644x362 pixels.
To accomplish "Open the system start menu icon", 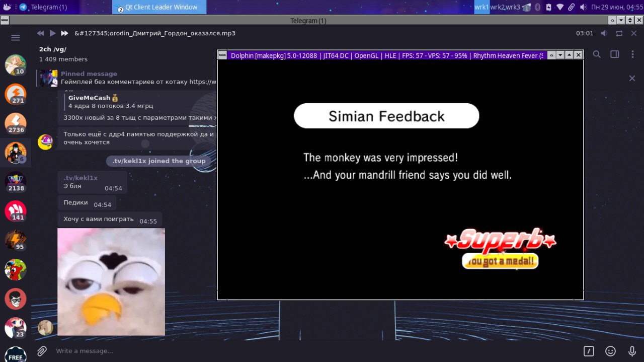I will click(x=7, y=7).
